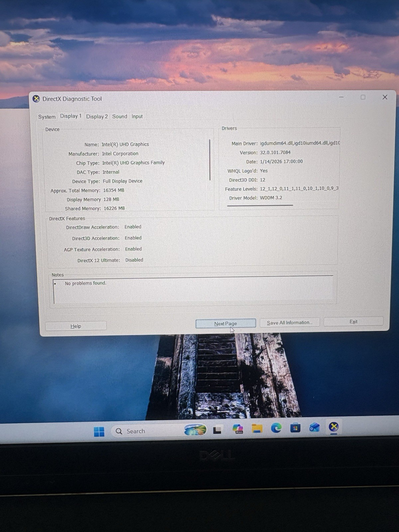Screen dimensions: 399x532
Task: Click the 'No problems found.' note
Action: point(86,283)
